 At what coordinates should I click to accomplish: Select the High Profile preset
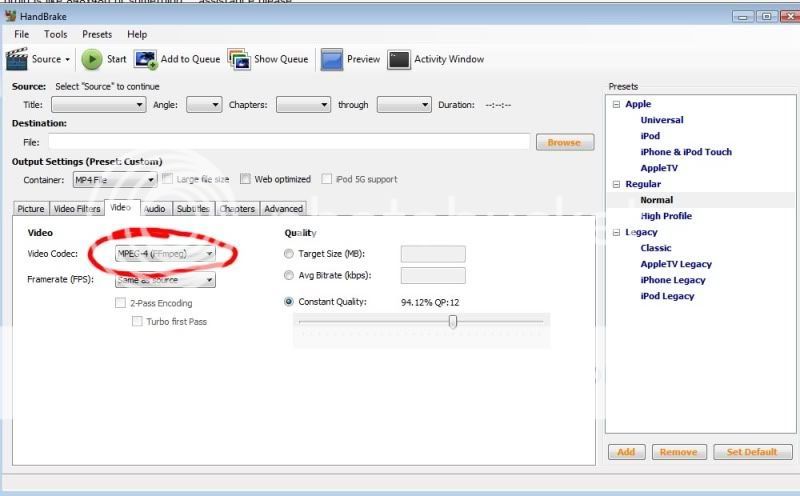666,216
